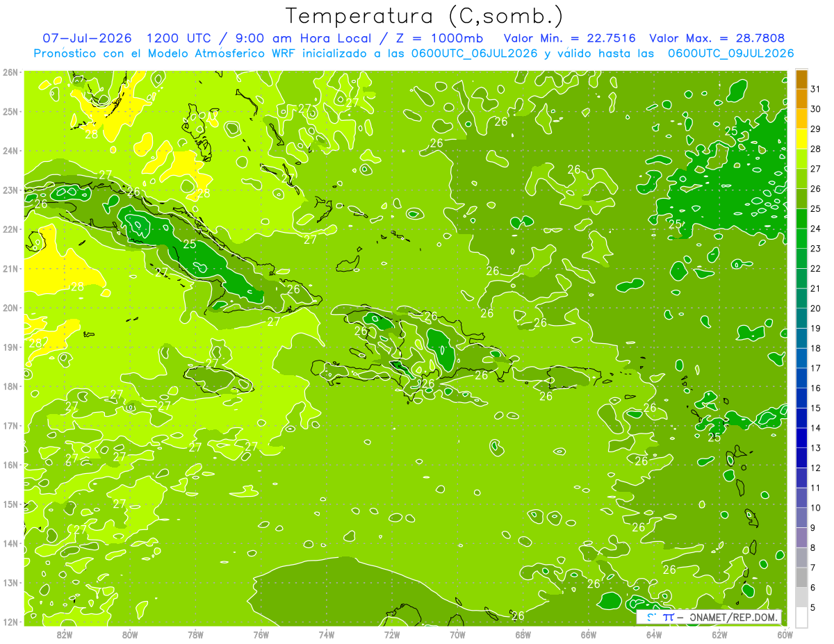
Task: Click the longitude axis label "74W"
Action: [x=327, y=635]
